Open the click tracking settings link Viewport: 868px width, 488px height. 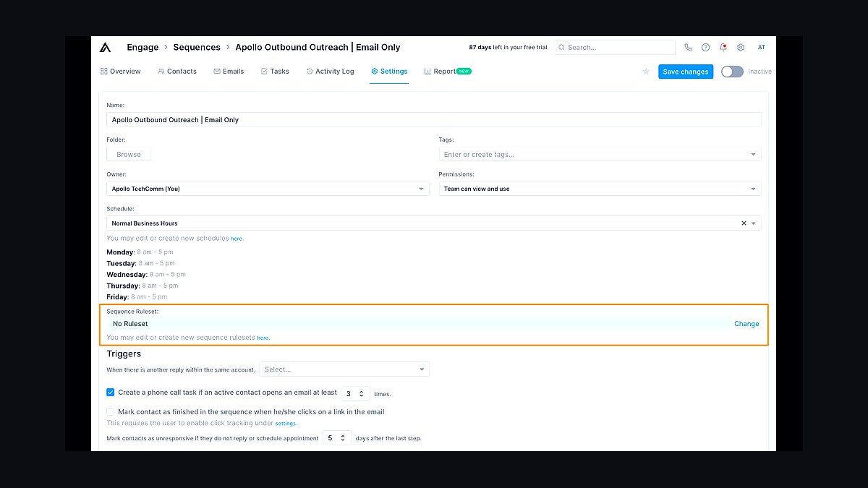286,424
